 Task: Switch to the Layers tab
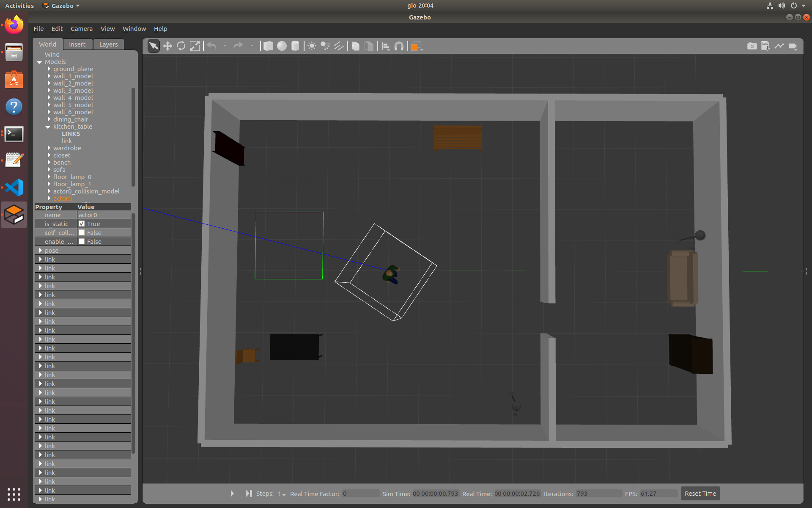(109, 44)
